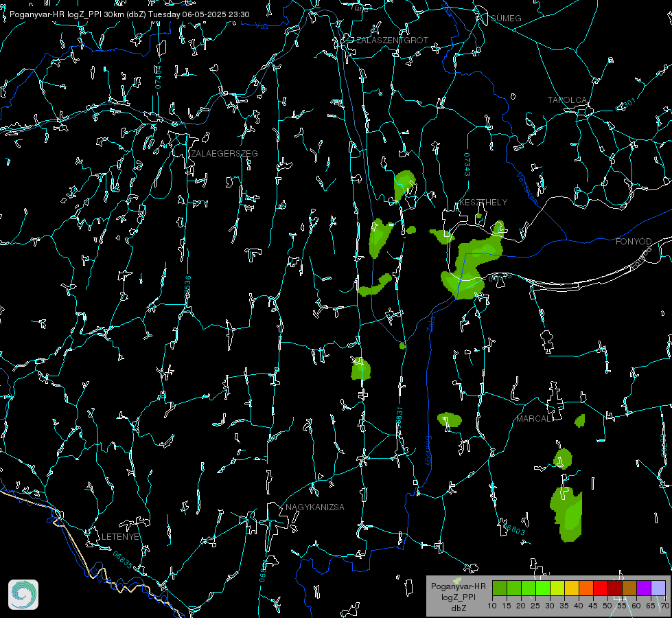Click road number label 07404
The image size is (672, 618).
[x=158, y=77]
